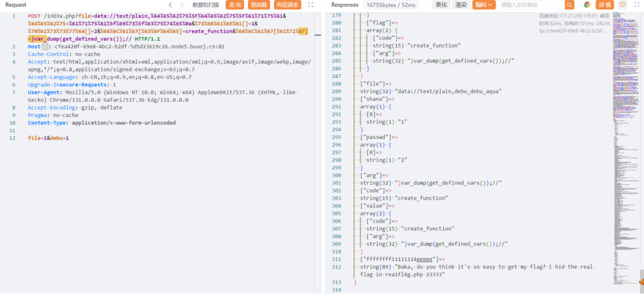This screenshot has width=644, height=295.
Task: Click the previous request arrow in Request header
Action: coord(170,5)
